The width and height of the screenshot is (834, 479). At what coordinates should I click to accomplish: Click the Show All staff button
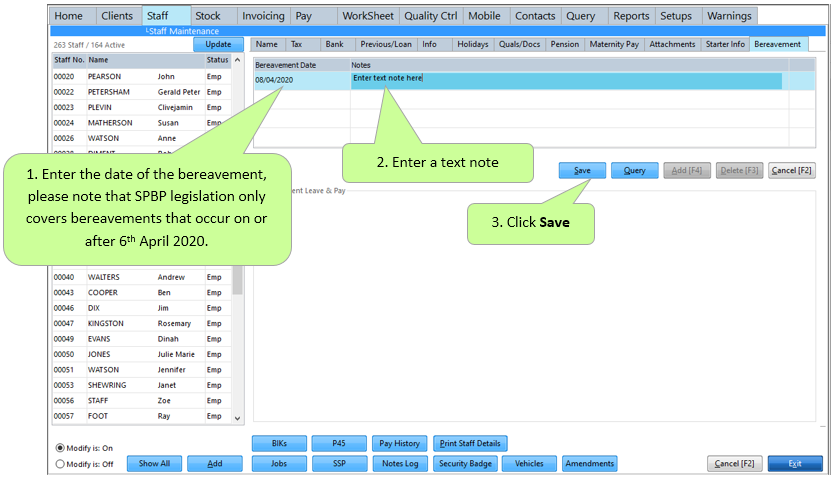click(x=154, y=464)
